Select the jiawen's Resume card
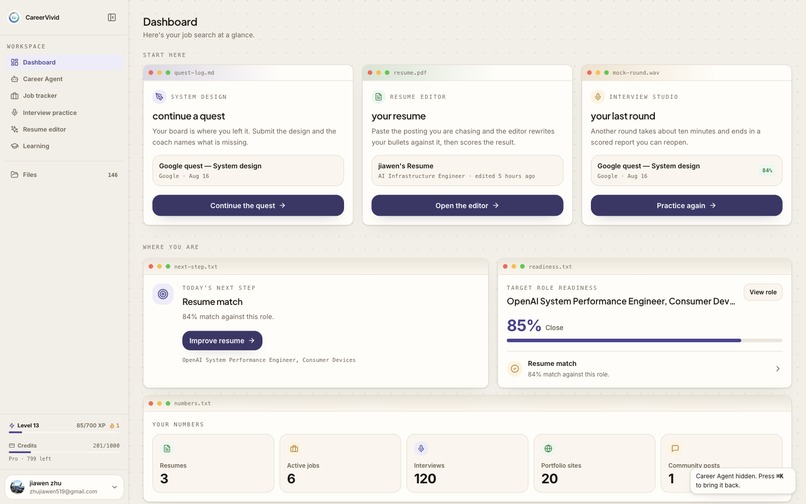The image size is (806, 504). point(467,170)
